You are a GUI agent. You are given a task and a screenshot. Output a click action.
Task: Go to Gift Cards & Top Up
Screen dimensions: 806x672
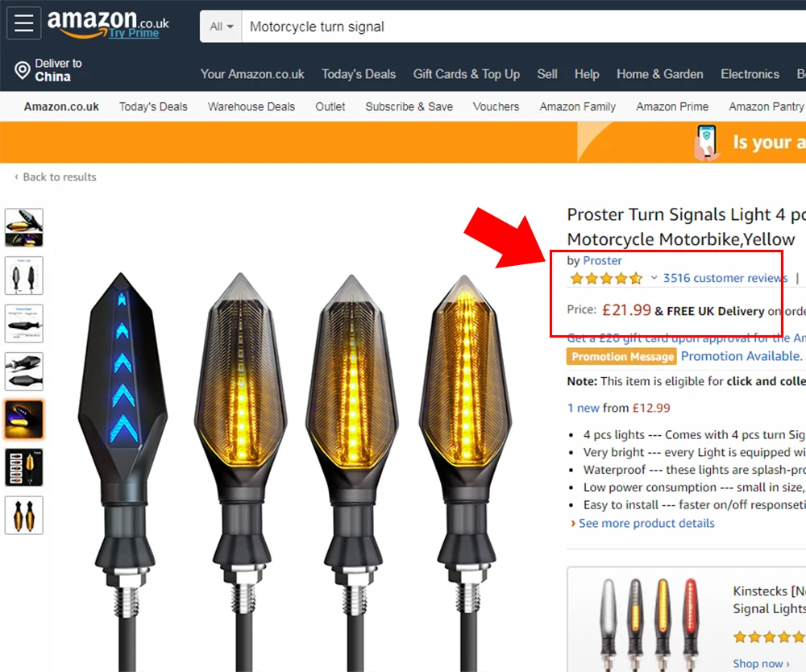[x=466, y=74]
